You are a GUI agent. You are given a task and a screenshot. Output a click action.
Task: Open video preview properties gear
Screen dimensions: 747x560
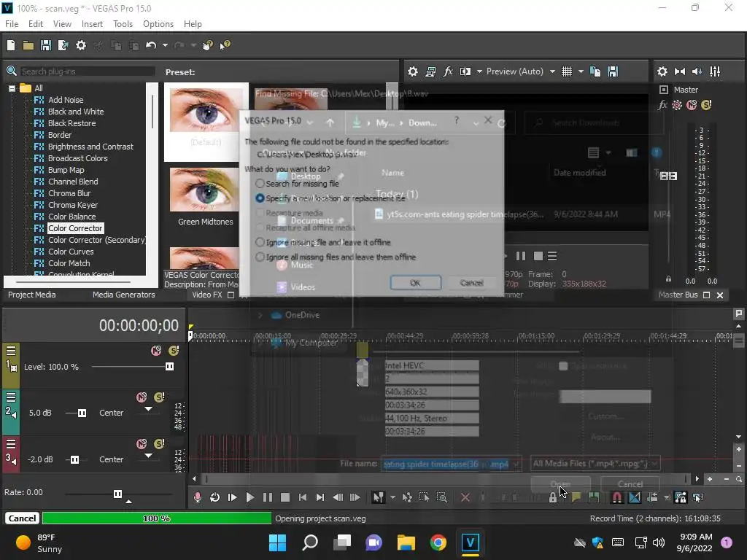pos(413,71)
